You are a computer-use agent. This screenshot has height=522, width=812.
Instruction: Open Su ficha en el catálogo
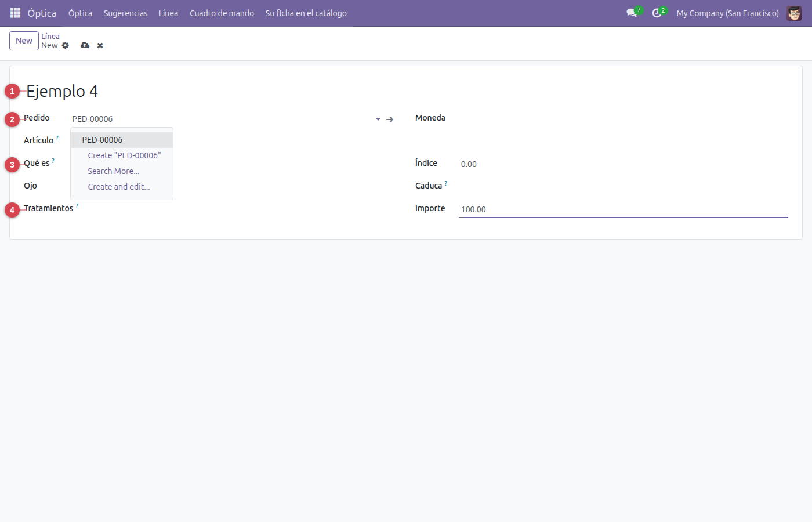306,13
